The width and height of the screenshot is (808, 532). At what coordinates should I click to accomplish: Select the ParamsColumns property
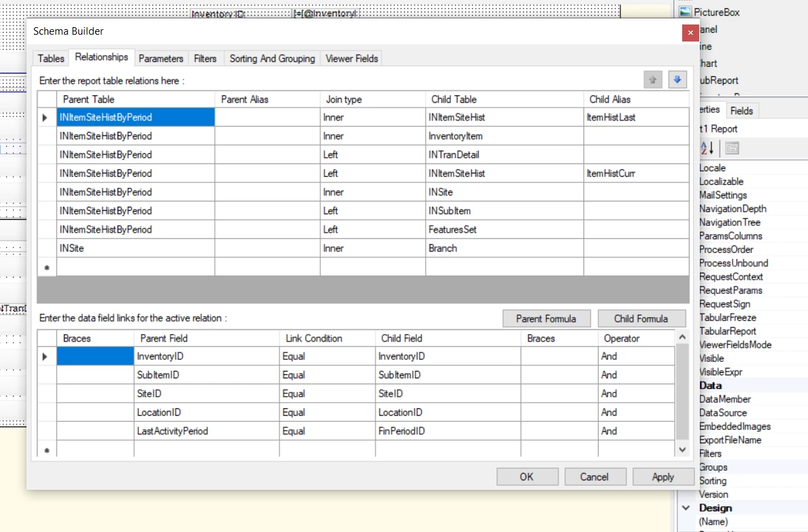[730, 236]
